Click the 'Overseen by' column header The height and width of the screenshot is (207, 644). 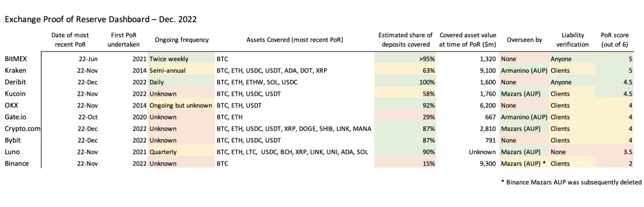(524, 40)
